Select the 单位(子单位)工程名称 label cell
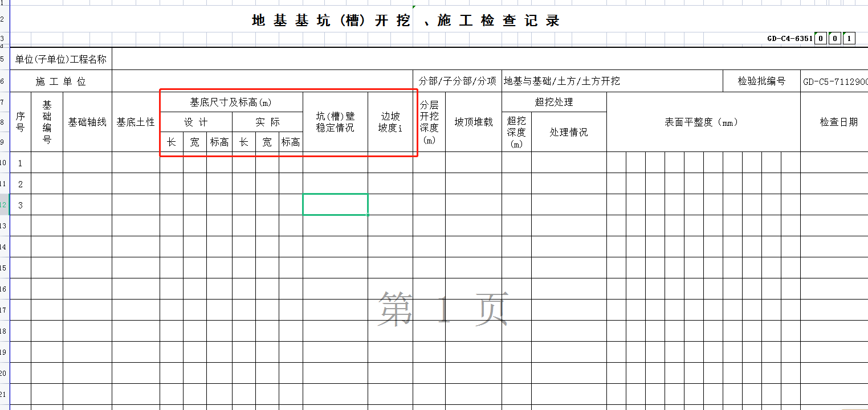 coord(61,59)
